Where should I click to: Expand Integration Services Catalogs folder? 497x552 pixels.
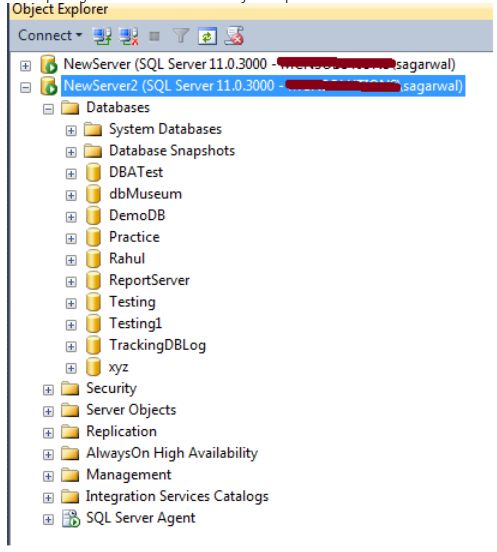48,498
